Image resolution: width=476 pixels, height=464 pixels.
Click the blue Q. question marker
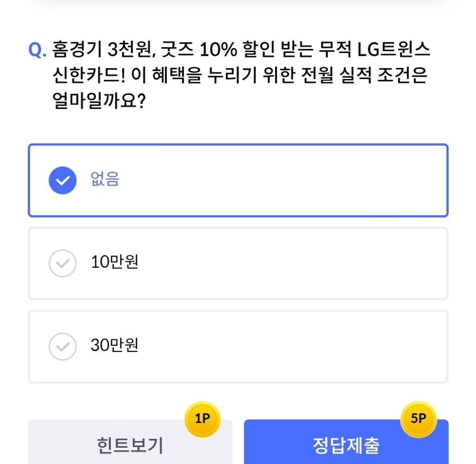37,50
